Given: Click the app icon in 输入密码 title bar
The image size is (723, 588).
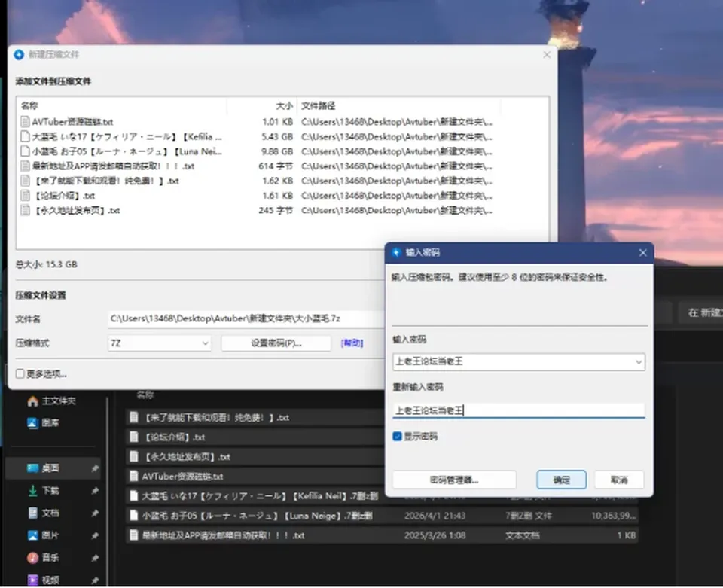Looking at the screenshot, I should click(x=396, y=252).
